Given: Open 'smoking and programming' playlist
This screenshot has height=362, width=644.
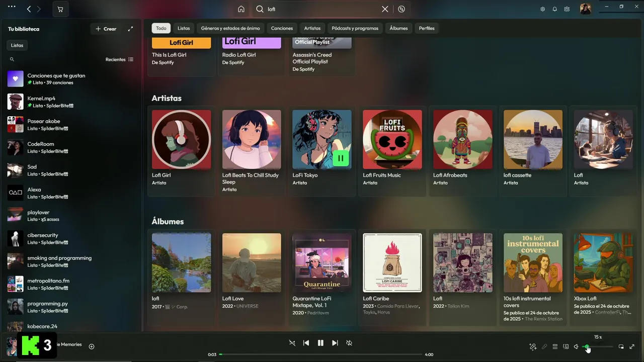Looking at the screenshot, I should [71, 261].
